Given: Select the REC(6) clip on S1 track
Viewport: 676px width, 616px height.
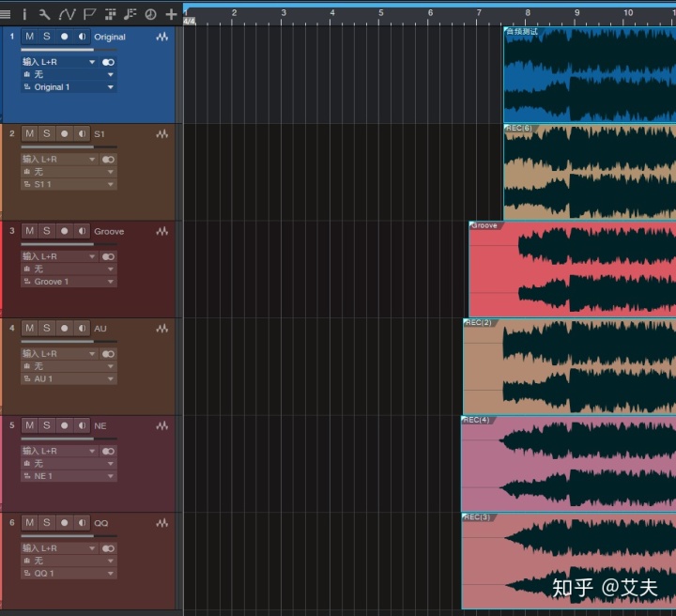Looking at the screenshot, I should coord(590,172).
